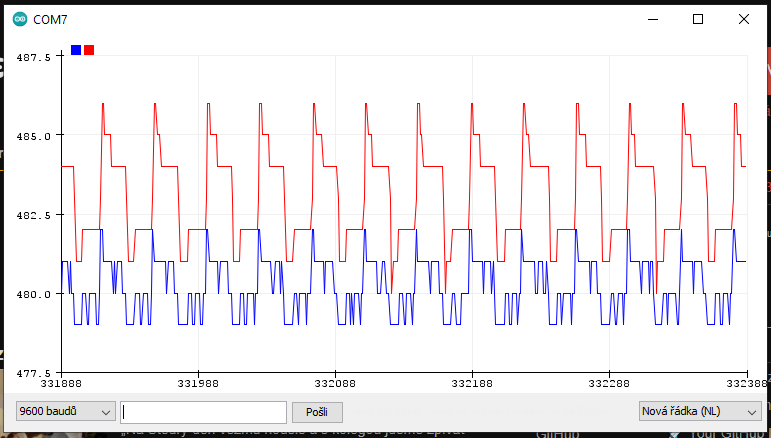Close the COM7 serial plotter window

coord(744,19)
